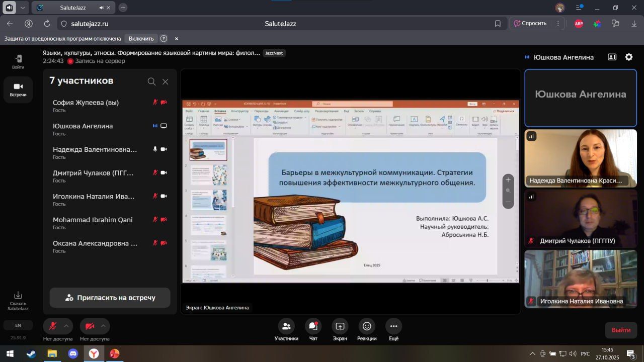Toggle the camera button

tap(90, 326)
